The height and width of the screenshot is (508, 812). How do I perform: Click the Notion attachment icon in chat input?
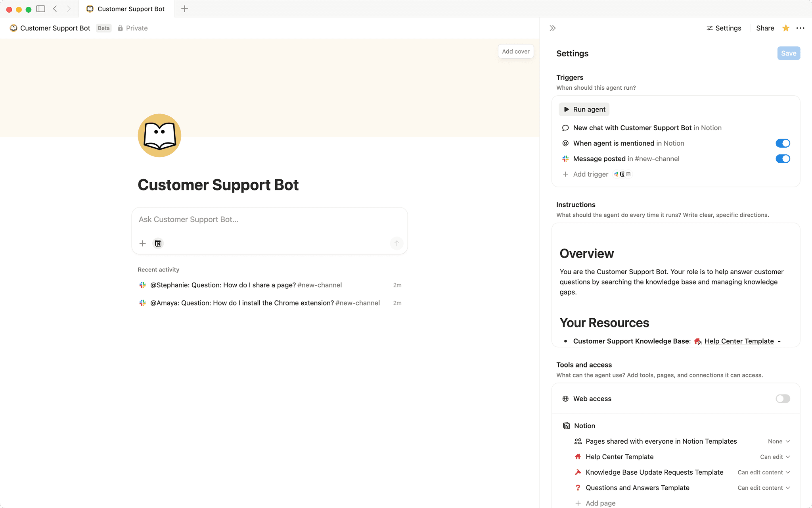(158, 243)
